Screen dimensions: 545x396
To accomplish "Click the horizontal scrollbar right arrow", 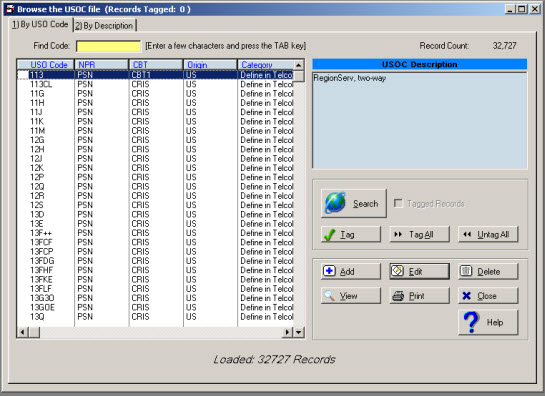I will 288,332.
